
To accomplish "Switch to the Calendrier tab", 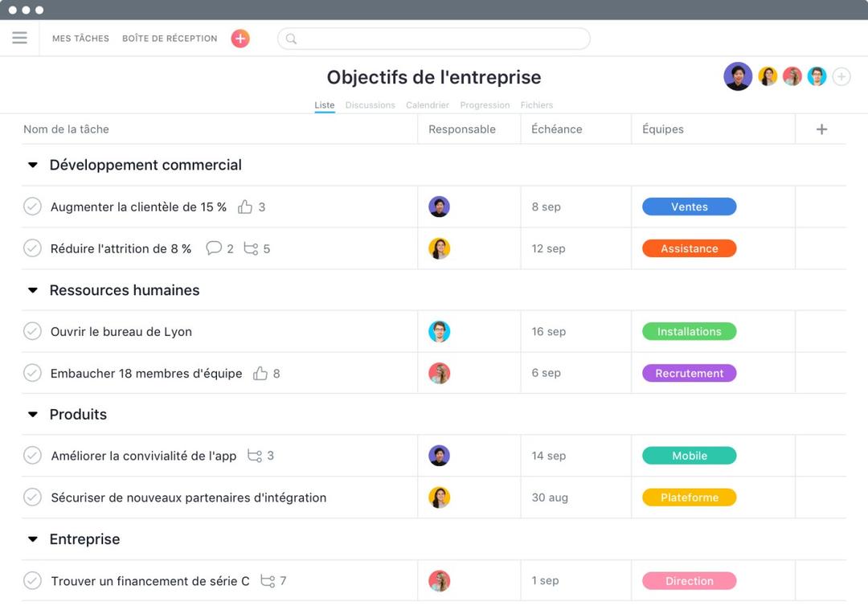I will (427, 104).
